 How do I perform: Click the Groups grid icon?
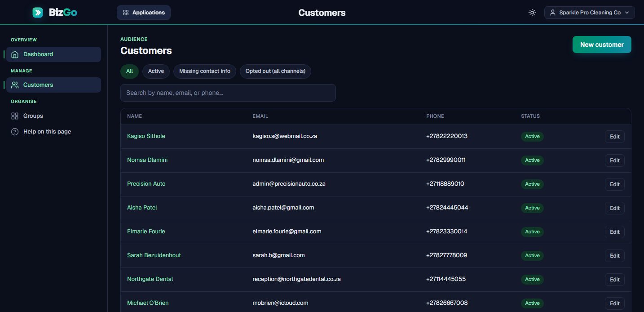pyautogui.click(x=15, y=116)
